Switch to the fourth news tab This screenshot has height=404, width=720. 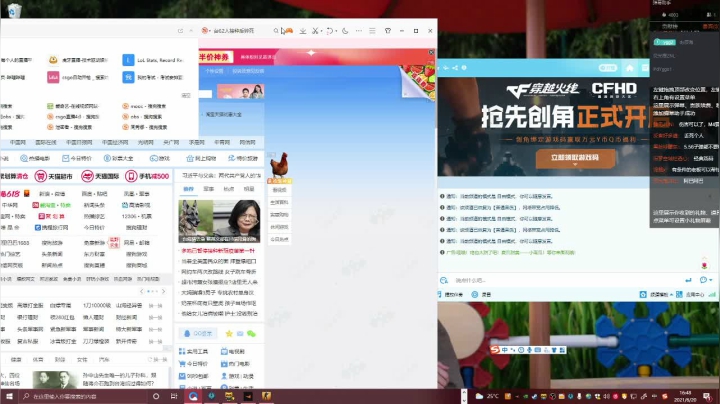(248, 189)
